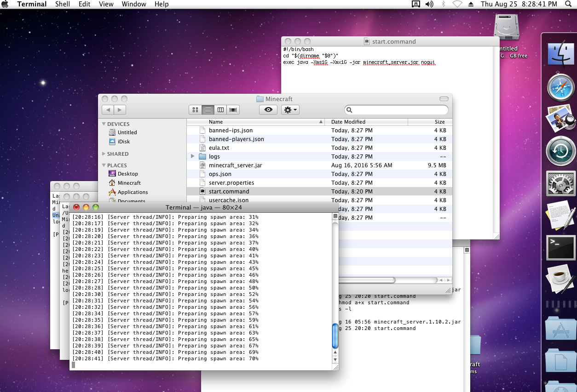Switch to TextEdit in the Dock
577x392 pixels.
(560, 216)
